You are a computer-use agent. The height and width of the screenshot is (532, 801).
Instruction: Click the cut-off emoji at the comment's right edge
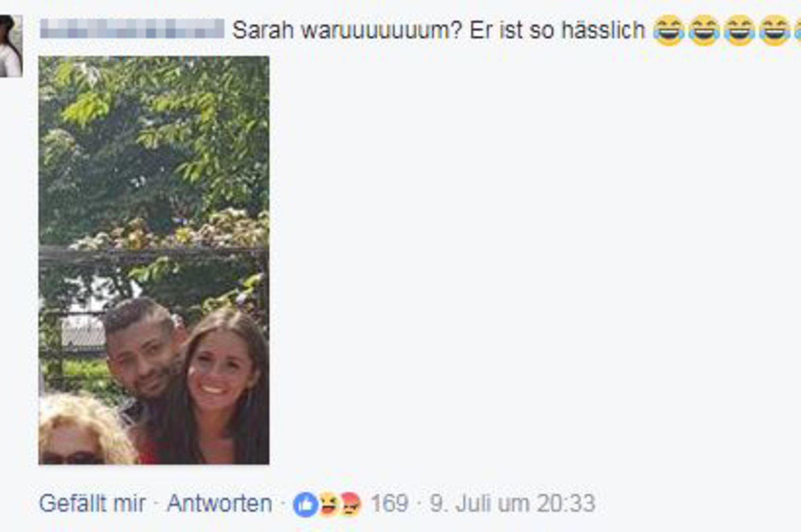point(797,30)
